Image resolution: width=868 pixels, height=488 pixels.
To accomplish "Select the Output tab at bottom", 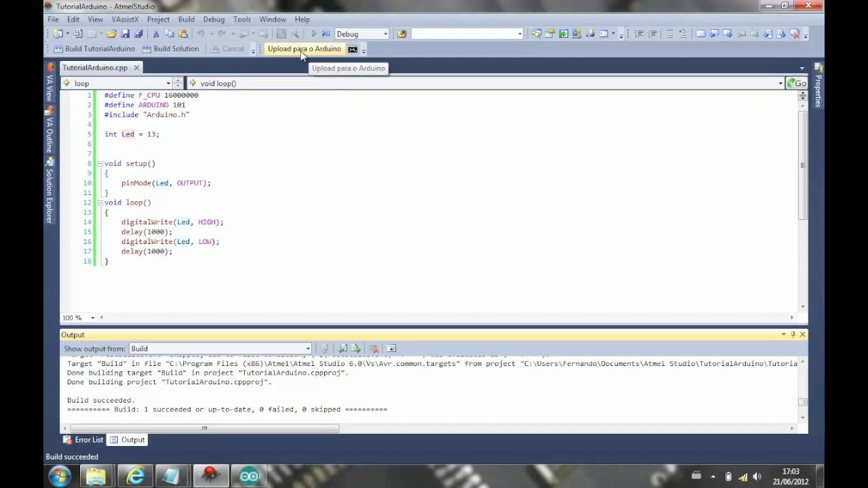I will tap(127, 439).
